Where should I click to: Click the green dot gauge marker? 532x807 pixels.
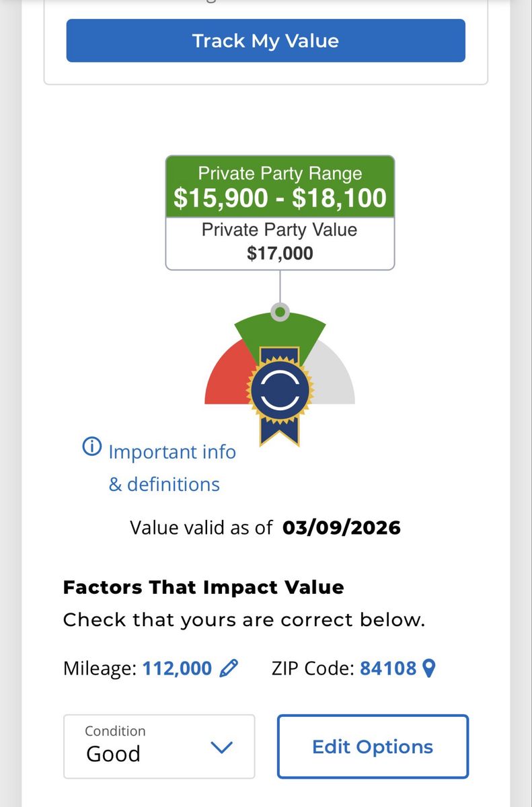point(280,312)
